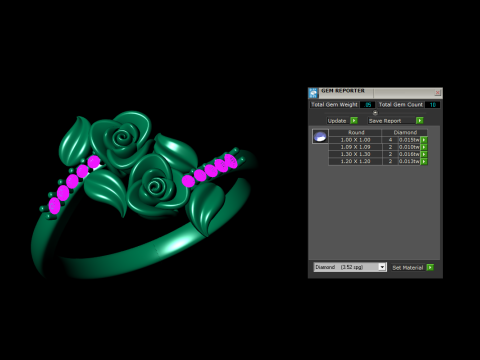
Task: Click green arrow for 1.20 X 1.20 row
Action: [x=424, y=161]
